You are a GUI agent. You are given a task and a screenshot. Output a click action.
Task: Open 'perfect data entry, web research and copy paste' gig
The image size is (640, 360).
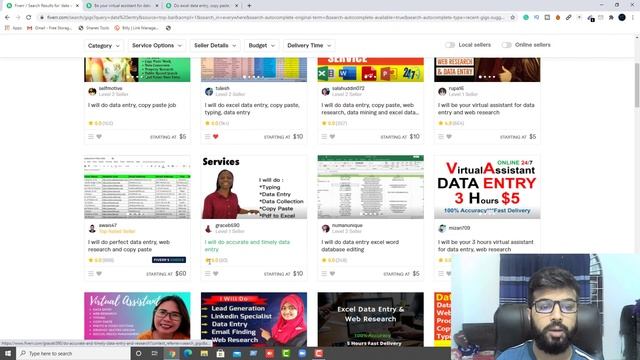[129, 246]
